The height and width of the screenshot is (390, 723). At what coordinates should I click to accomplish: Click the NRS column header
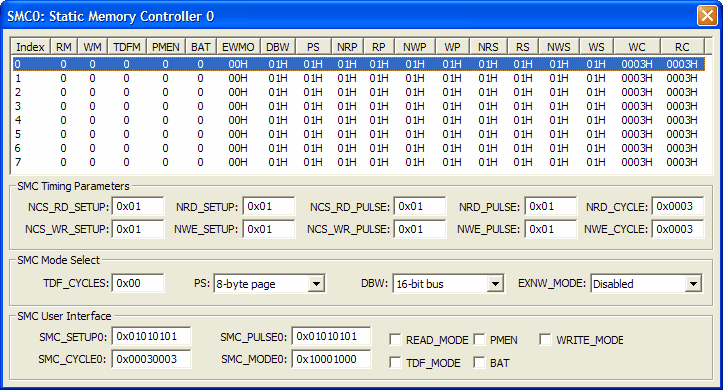(x=488, y=47)
